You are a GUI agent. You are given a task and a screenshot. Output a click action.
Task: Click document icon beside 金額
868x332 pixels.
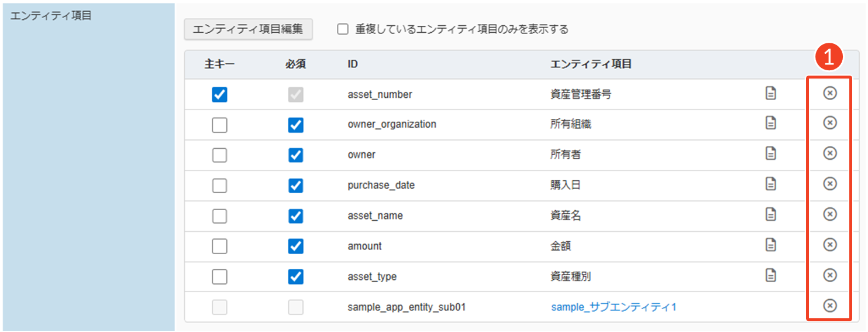771,245
